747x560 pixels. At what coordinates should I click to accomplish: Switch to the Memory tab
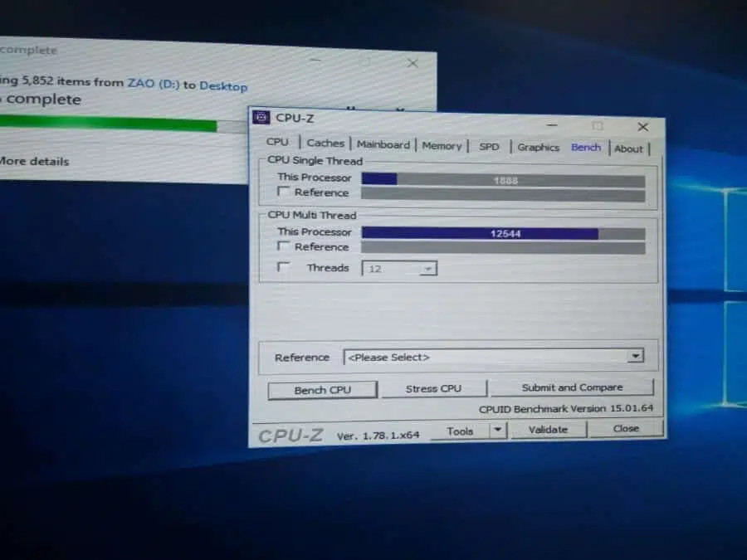tap(442, 146)
